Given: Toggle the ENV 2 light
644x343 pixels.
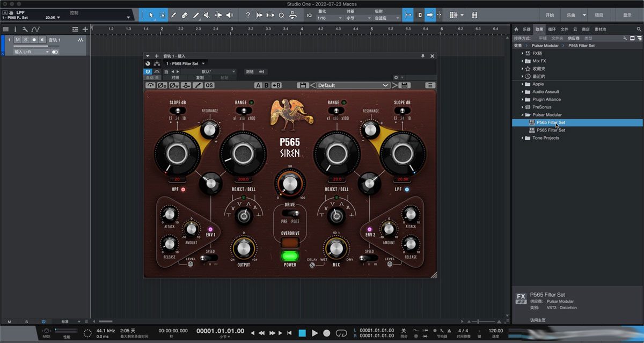Looking at the screenshot, I should 369,229.
